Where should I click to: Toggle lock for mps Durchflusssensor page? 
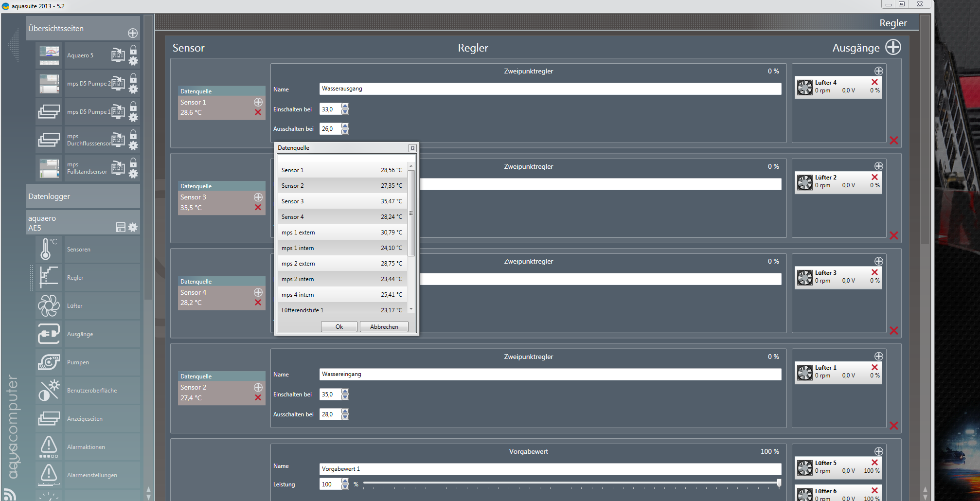tap(133, 135)
